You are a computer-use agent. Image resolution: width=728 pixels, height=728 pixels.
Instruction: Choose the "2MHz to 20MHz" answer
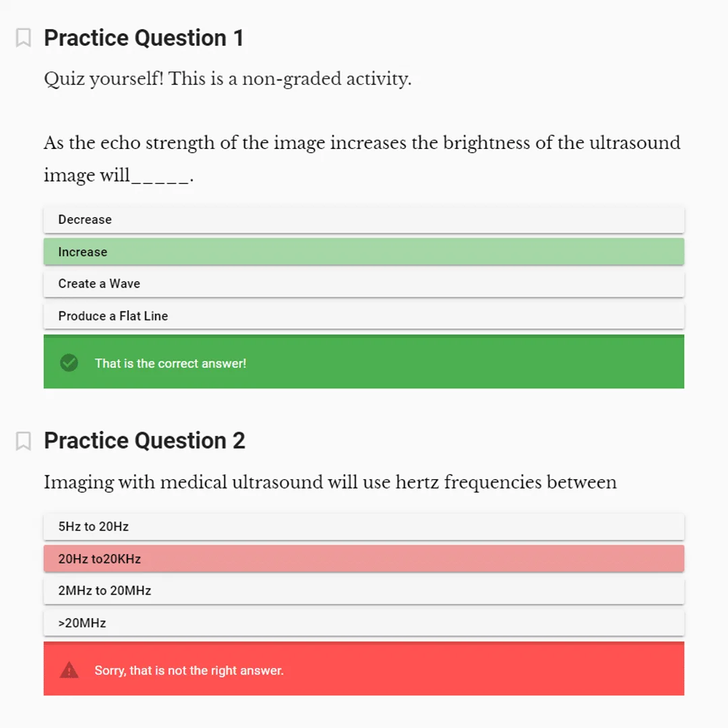[364, 590]
